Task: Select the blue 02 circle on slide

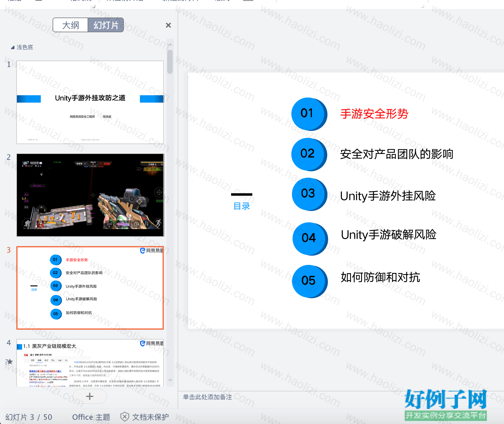Action: (309, 154)
